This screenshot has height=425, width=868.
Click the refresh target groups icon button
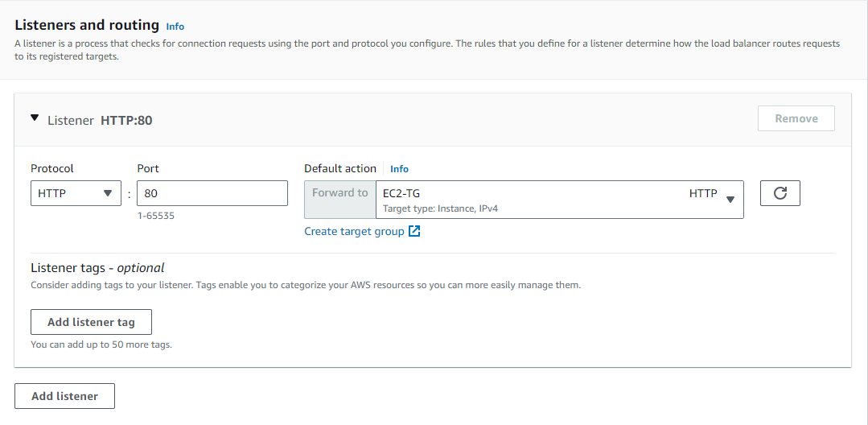(780, 193)
